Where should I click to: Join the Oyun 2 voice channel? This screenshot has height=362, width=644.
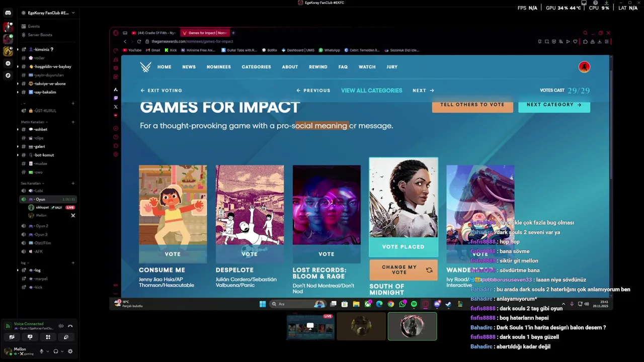[48, 226]
